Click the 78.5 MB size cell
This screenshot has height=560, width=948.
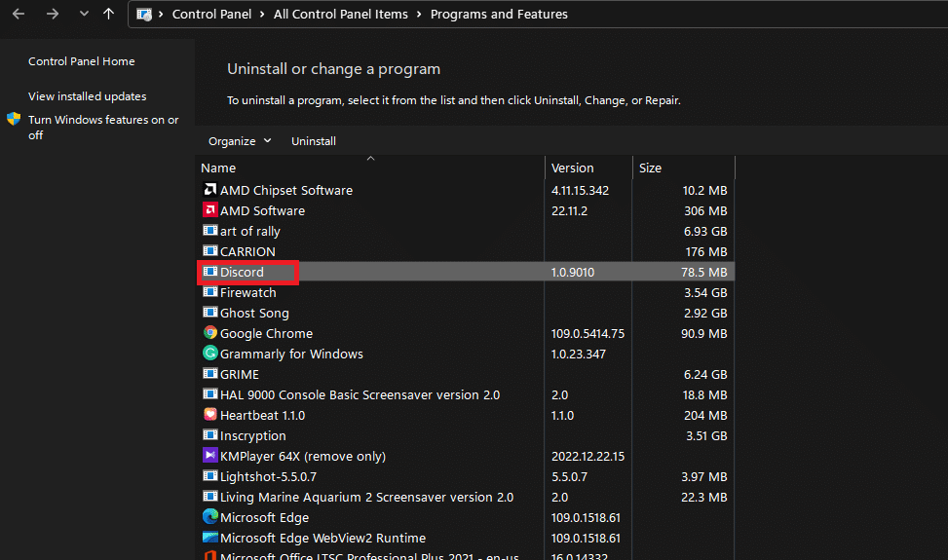click(x=703, y=272)
